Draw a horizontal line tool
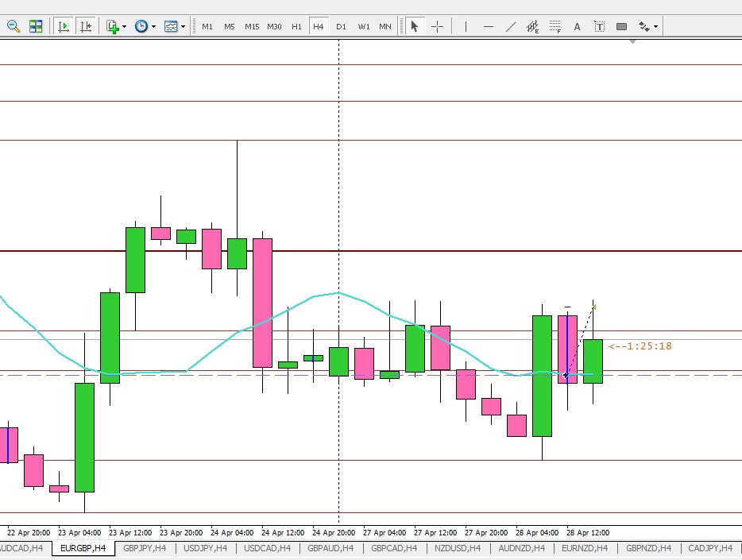Screen dimensions: 742x560 click(489, 26)
